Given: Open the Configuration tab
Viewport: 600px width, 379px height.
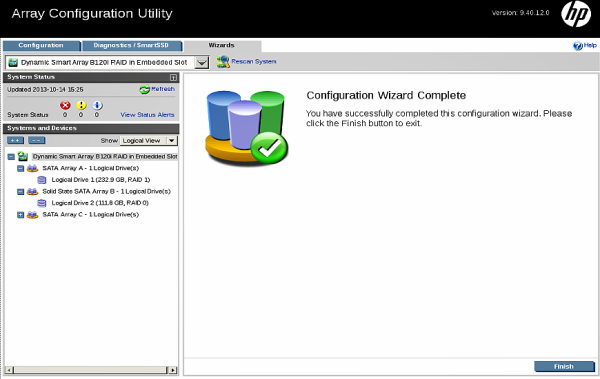Looking at the screenshot, I should pos(41,46).
